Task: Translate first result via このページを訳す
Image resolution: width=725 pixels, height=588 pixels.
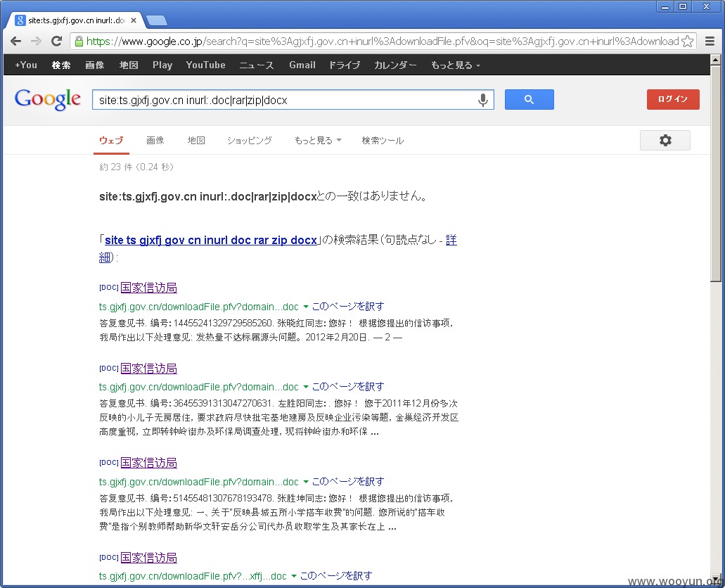Action: pos(347,306)
